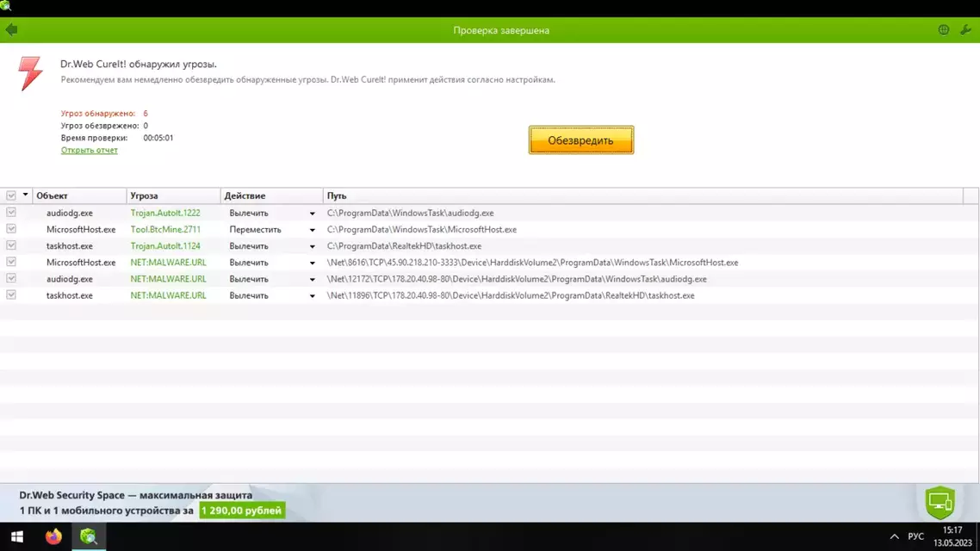Open action dropdown for Trojan.AutoIt.1124
The width and height of the screenshot is (980, 551).
pos(312,247)
